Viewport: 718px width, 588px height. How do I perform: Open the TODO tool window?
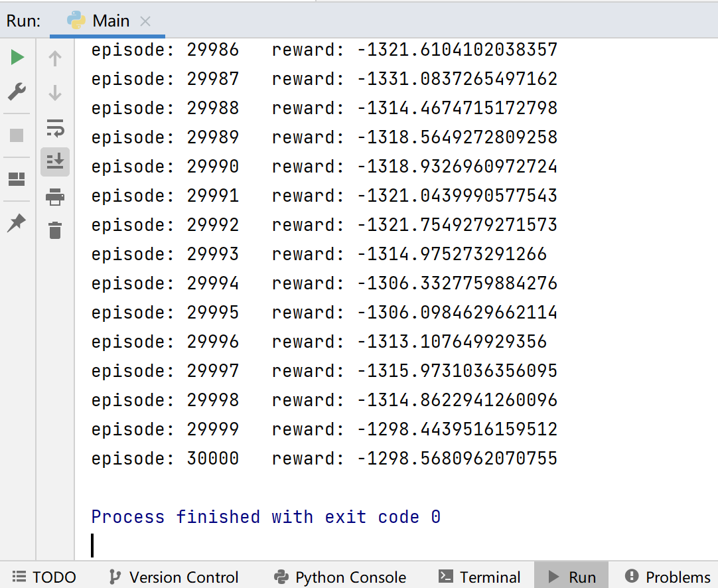[44, 577]
